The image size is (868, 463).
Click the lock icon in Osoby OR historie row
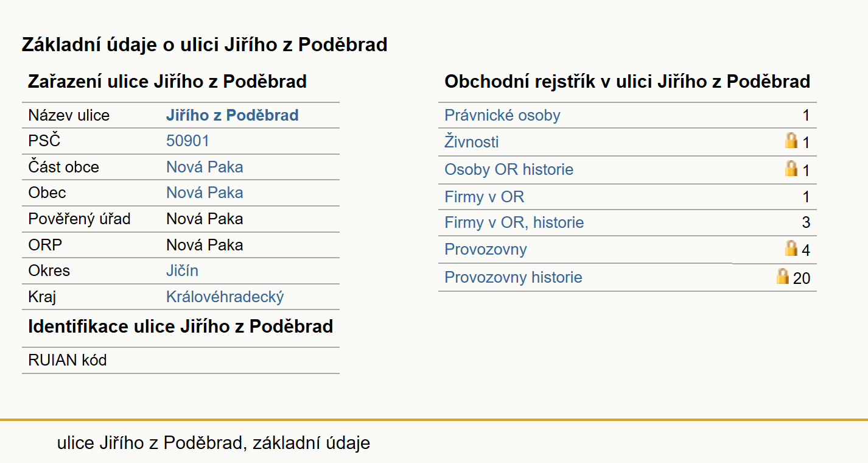pyautogui.click(x=791, y=168)
